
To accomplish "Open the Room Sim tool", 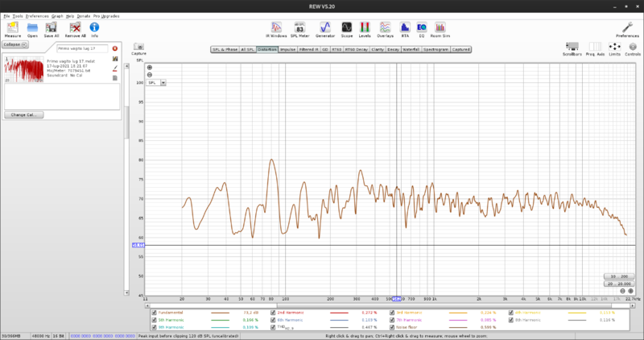I will tap(440, 28).
